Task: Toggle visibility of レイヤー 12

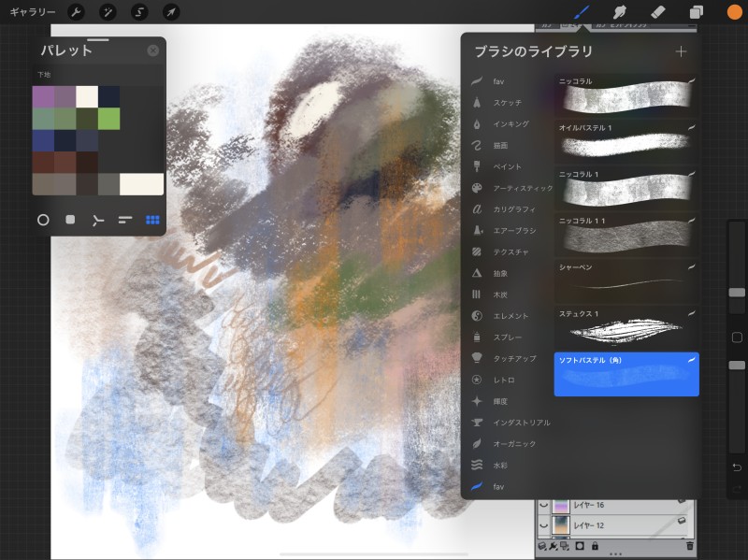Action: pyautogui.click(x=543, y=525)
